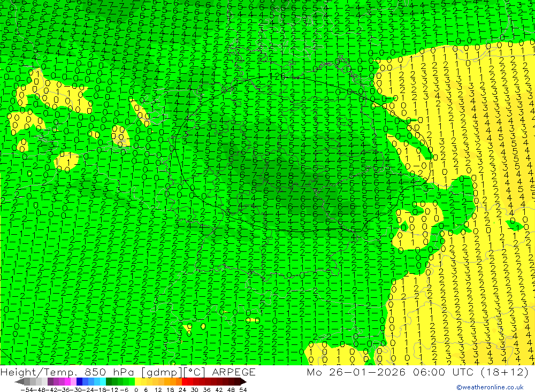This screenshot has height=392, width=535.
Task: Click the grey left arrow end of legend
Action: 20,381
